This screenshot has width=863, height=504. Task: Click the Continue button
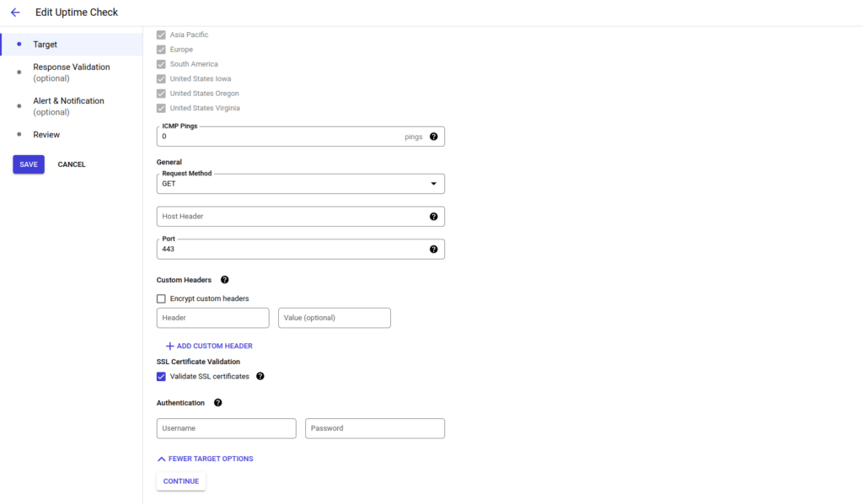pyautogui.click(x=180, y=480)
